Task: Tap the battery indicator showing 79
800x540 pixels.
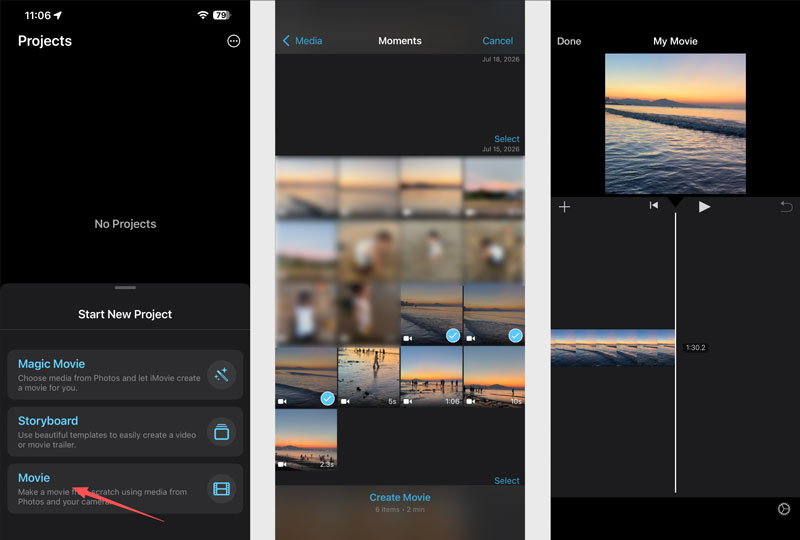Action: click(221, 15)
